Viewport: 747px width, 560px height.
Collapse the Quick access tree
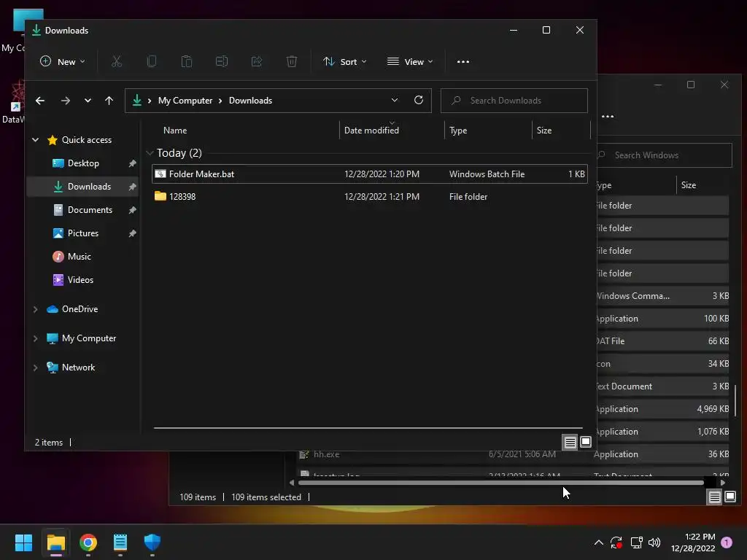pyautogui.click(x=35, y=140)
